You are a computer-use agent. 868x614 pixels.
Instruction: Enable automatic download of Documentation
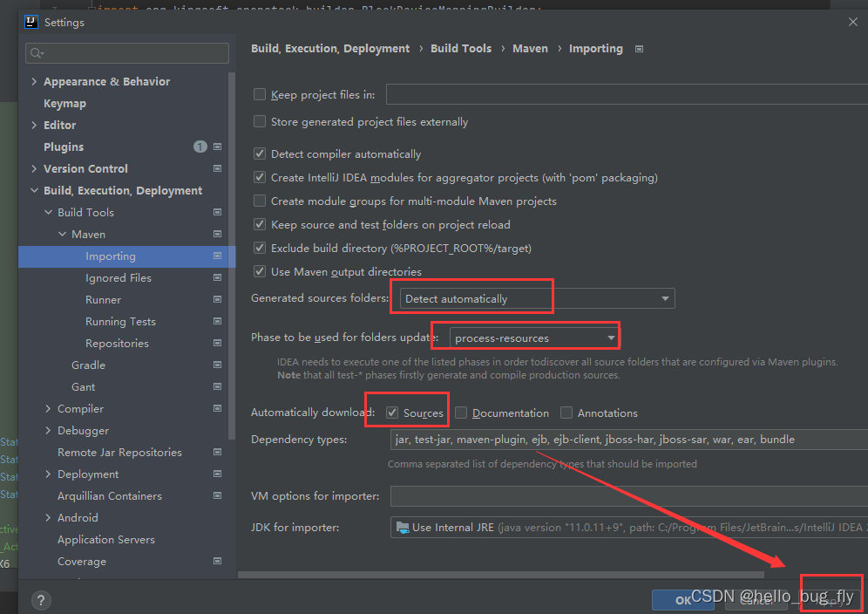click(x=460, y=413)
